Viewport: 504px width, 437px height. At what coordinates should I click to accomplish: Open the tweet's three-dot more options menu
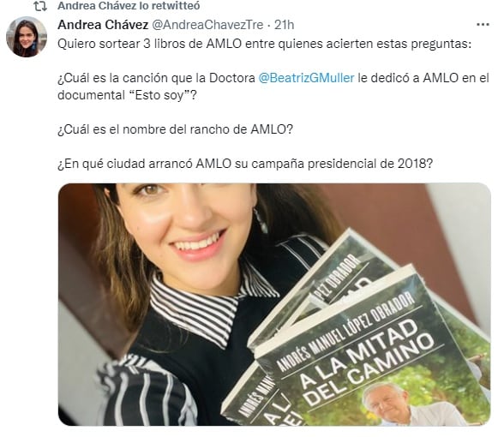click(x=483, y=25)
